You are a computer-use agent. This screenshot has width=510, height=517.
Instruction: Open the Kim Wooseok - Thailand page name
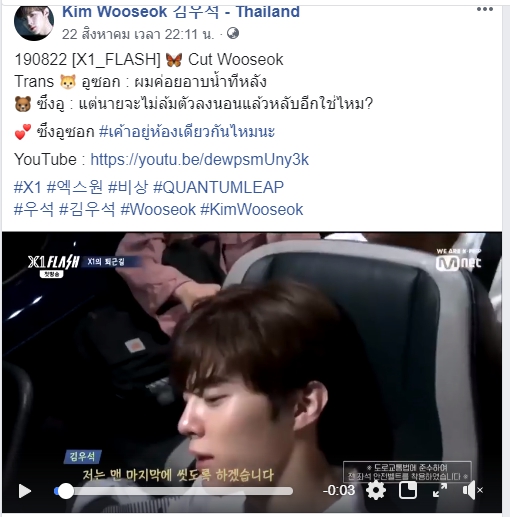tap(181, 12)
